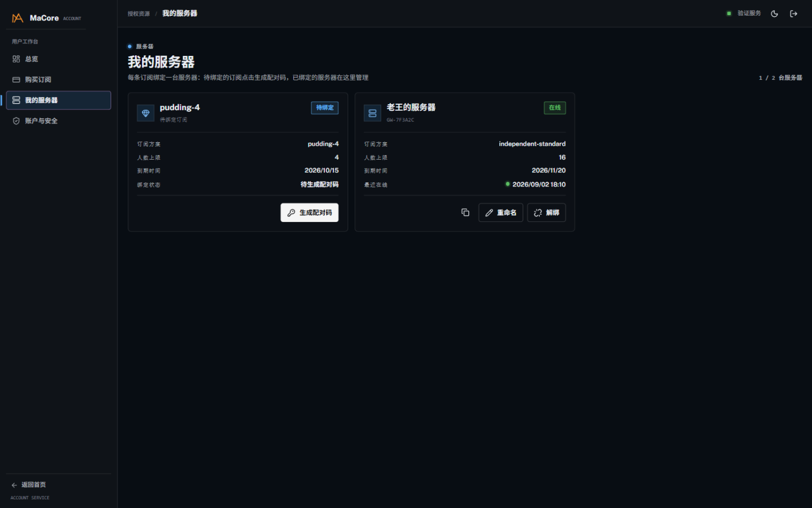Copy 老王的服务器 ID icon
This screenshot has height=508, width=812.
(x=465, y=212)
